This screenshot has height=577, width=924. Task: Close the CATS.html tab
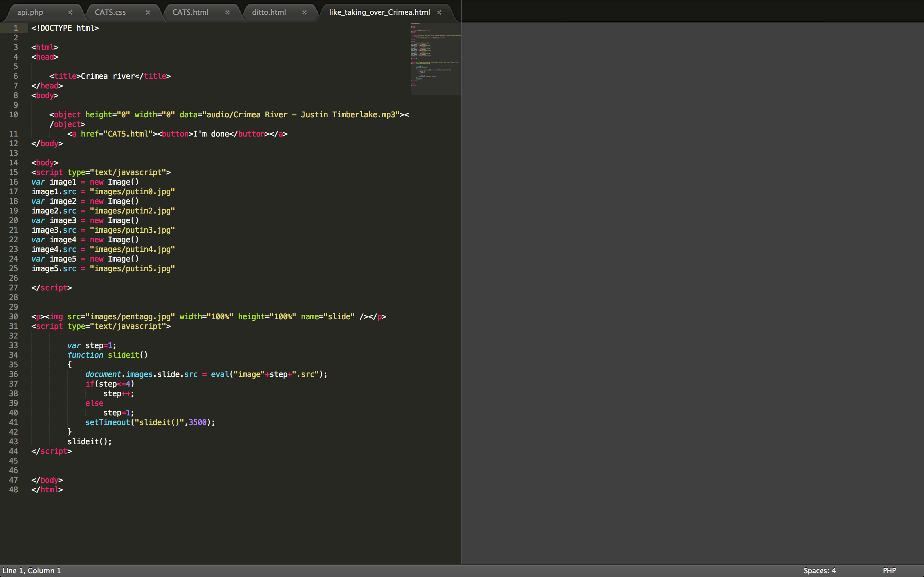[227, 12]
